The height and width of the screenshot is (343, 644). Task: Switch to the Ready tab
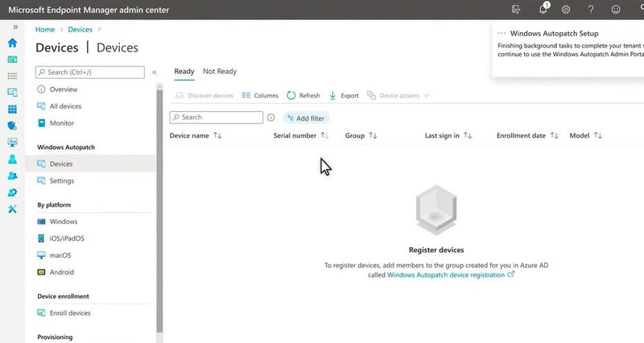[184, 72]
